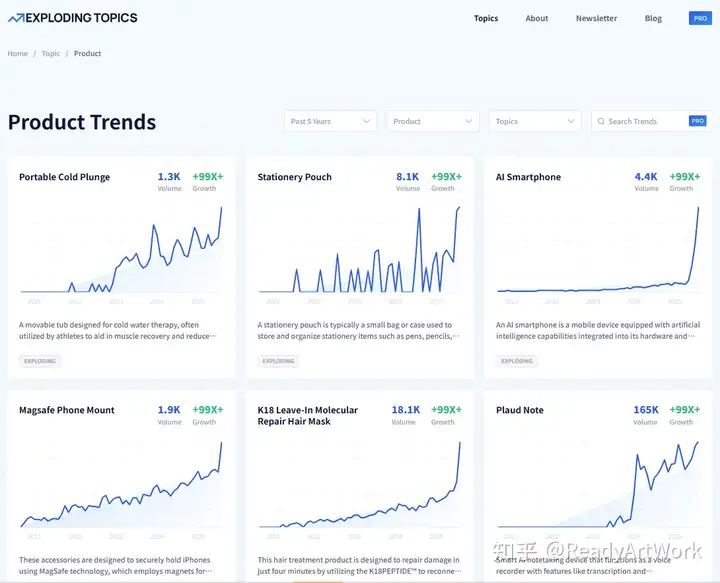The image size is (720, 583).
Task: Click the PRO badge in search box
Action: tap(698, 121)
